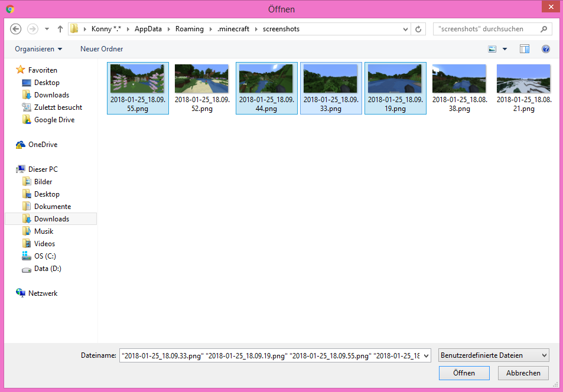Click AppData in the address path
Screen dimensions: 563x392
pyautogui.click(x=148, y=29)
